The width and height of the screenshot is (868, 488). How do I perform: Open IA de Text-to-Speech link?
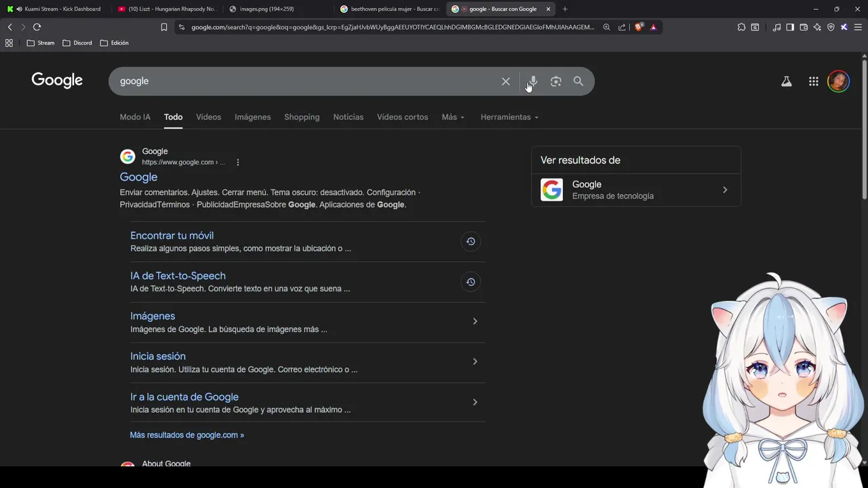pos(178,276)
